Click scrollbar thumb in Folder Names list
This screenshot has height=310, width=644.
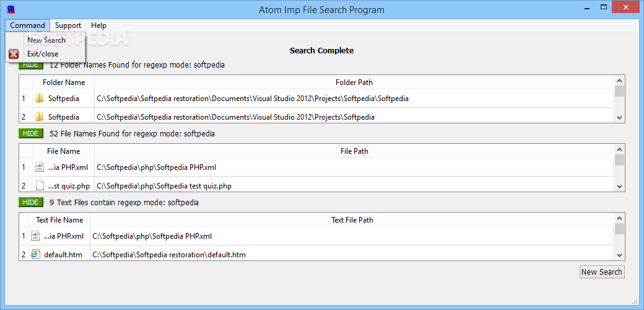click(x=619, y=91)
